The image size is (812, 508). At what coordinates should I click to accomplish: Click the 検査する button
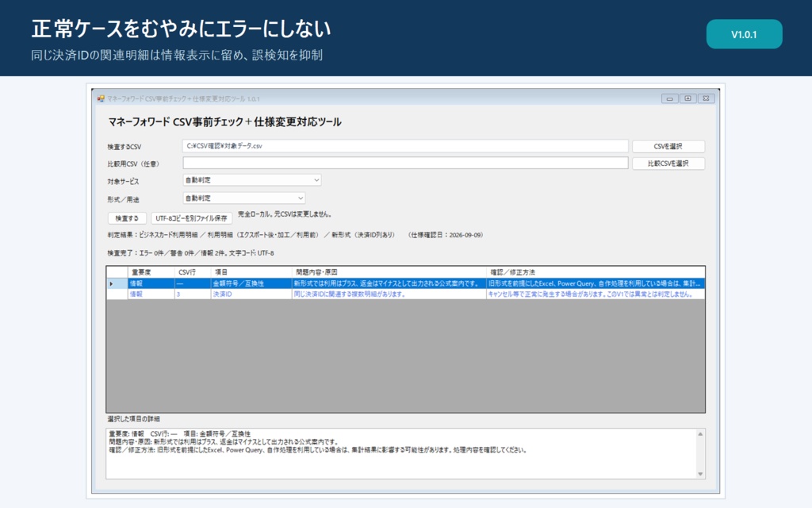[127, 218]
